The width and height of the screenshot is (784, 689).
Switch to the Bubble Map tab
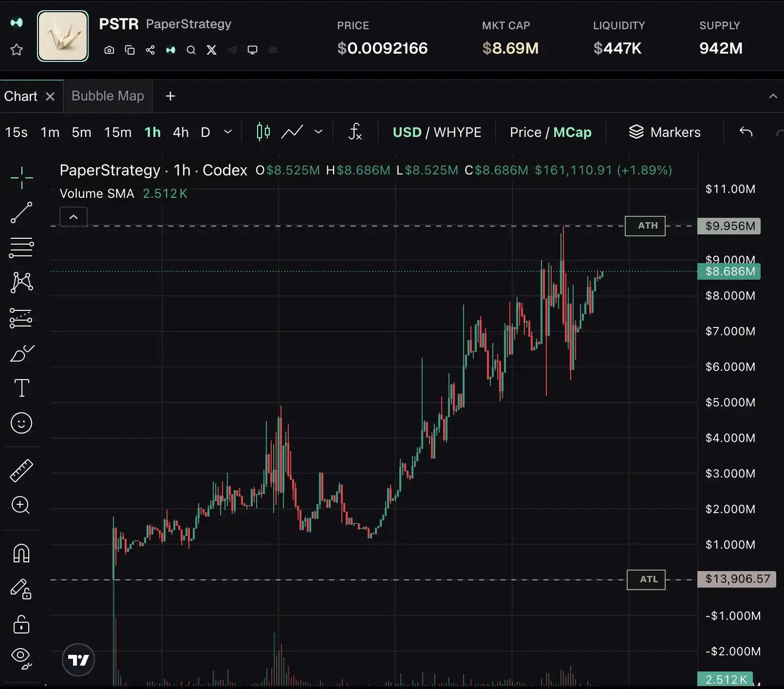(x=108, y=96)
